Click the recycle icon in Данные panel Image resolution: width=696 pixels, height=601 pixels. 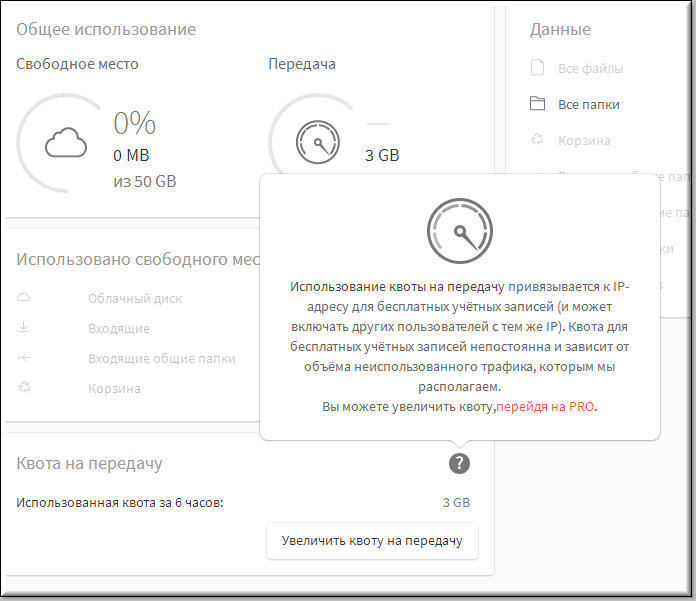(537, 140)
